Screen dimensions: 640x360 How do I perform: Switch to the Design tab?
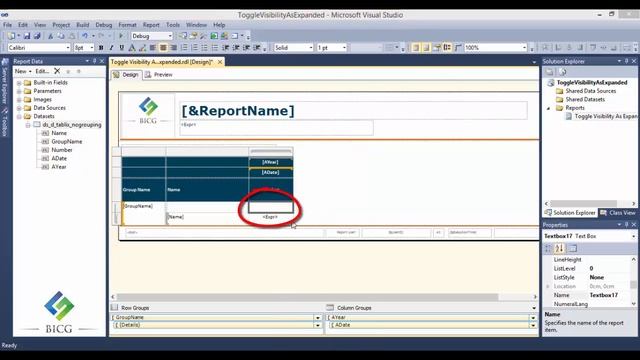(126, 75)
